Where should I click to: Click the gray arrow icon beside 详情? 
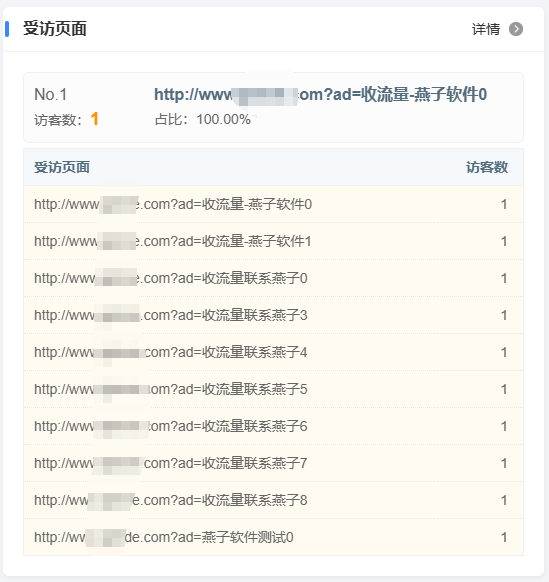pyautogui.click(x=516, y=29)
